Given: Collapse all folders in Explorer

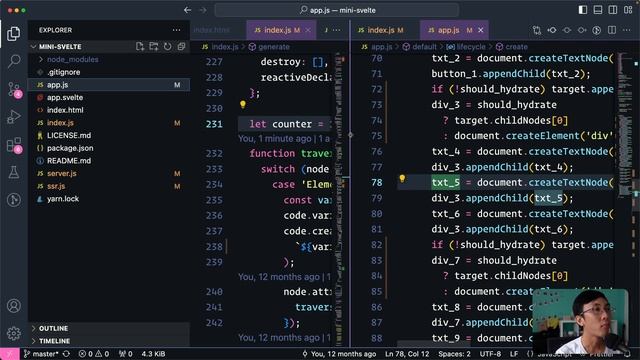Looking at the screenshot, I should (x=181, y=47).
